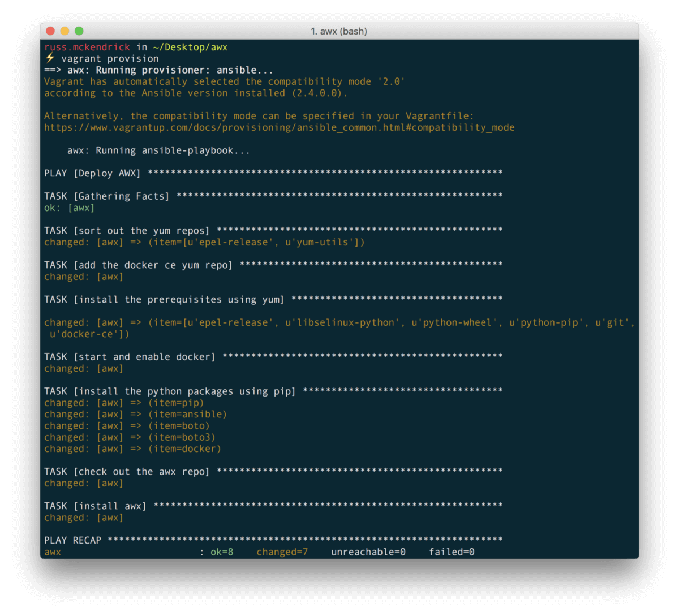This screenshot has height=616, width=679.
Task: Click the '(item=boto3)' changed line
Action: (x=130, y=438)
